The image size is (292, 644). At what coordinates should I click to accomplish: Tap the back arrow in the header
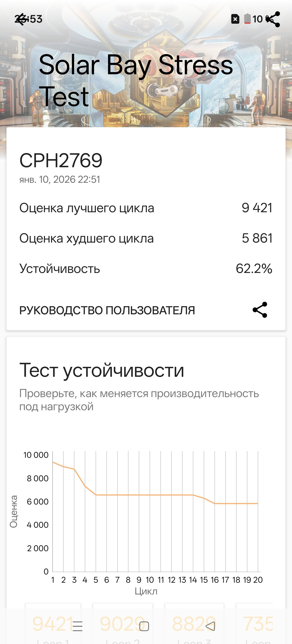pyautogui.click(x=21, y=19)
